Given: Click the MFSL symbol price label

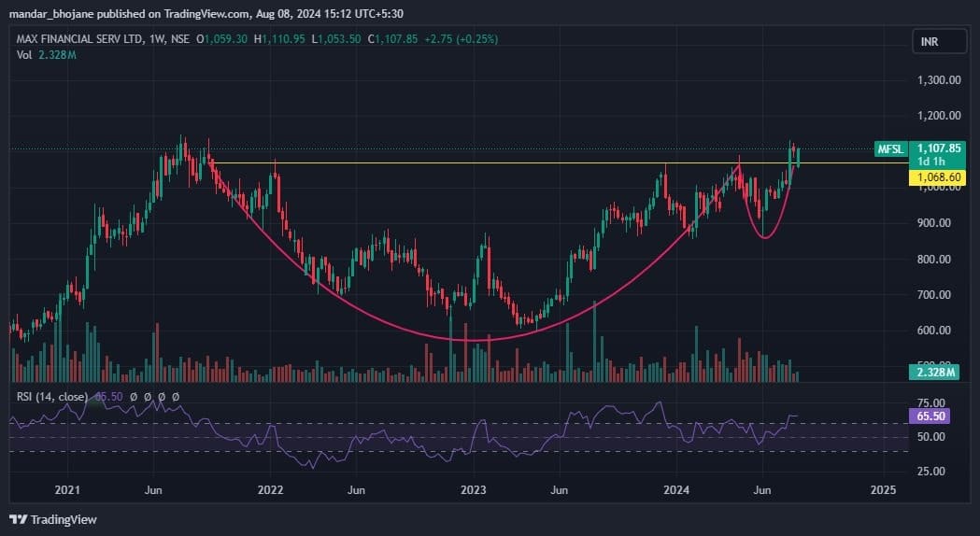Looking at the screenshot, I should (x=890, y=148).
